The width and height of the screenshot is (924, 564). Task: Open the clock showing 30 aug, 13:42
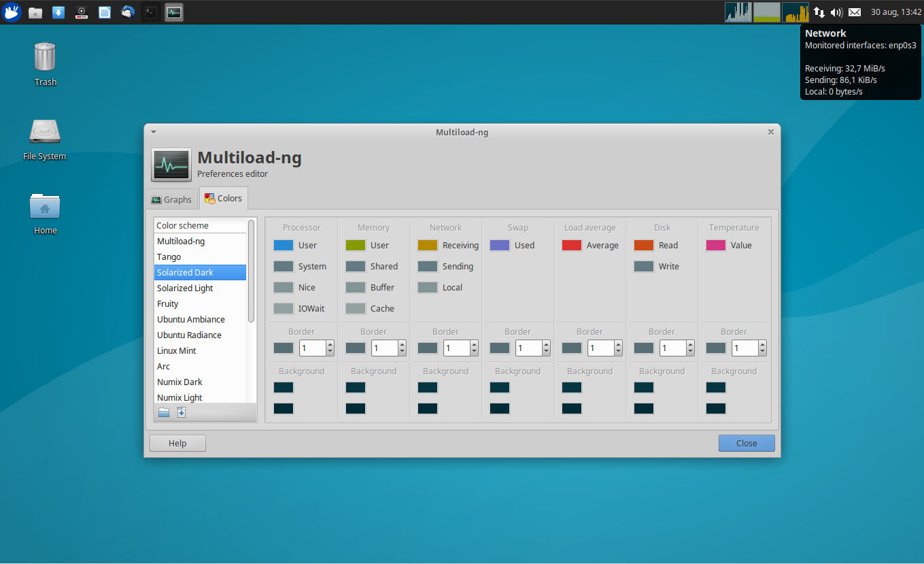coord(896,12)
